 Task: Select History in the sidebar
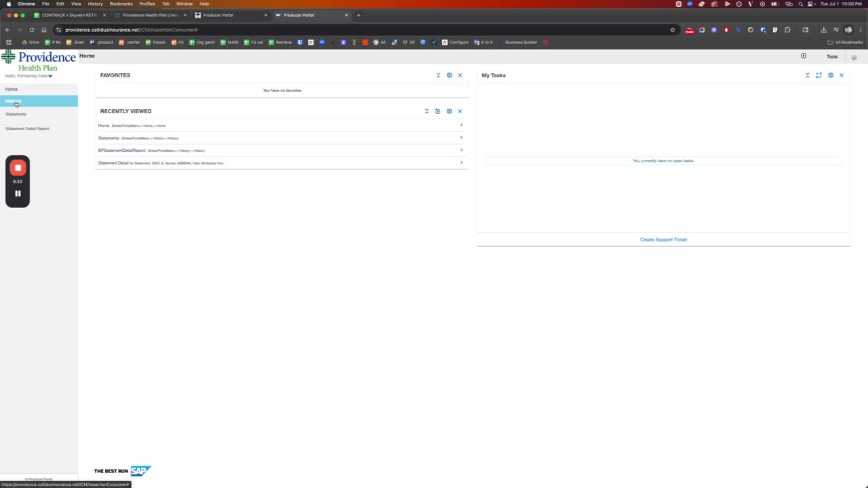pos(39,101)
